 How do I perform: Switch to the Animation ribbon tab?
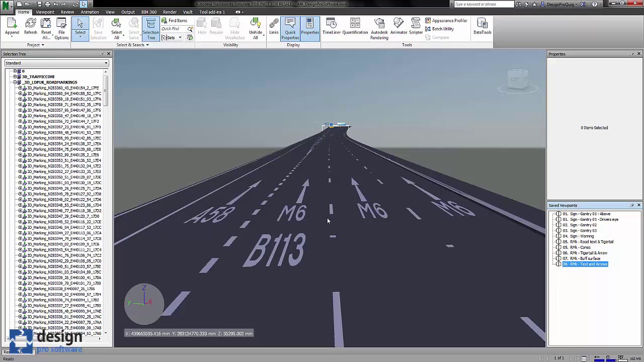pos(90,12)
